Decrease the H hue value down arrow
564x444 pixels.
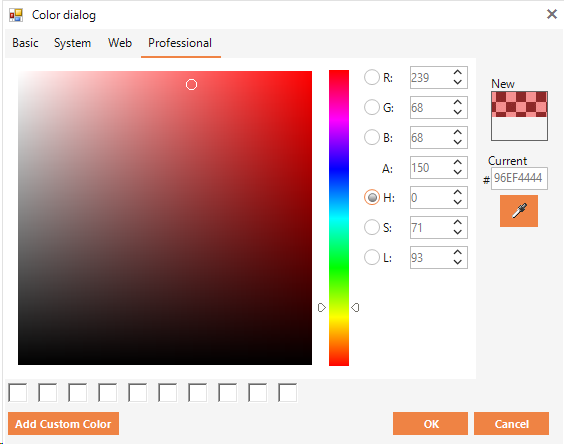458,202
